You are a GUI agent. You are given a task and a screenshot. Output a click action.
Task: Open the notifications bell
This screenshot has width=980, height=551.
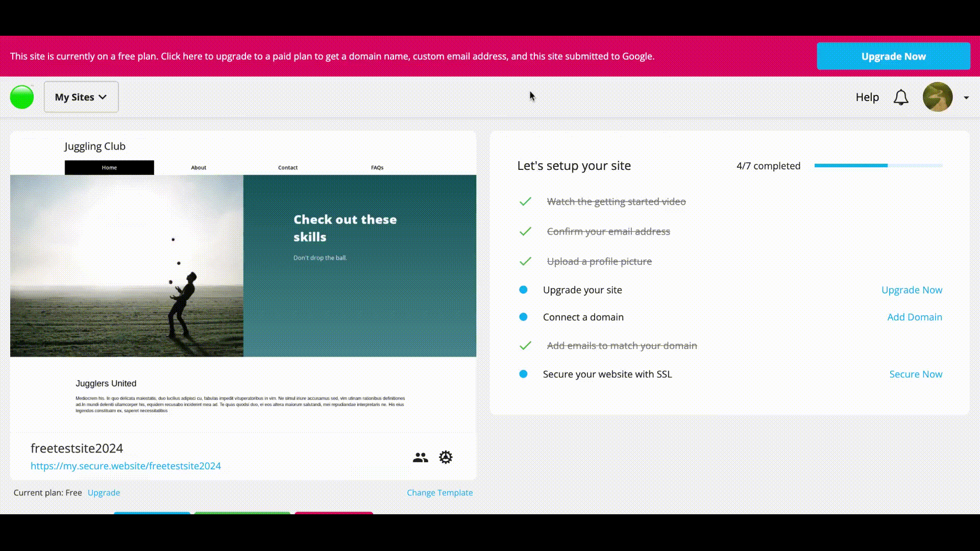coord(901,97)
